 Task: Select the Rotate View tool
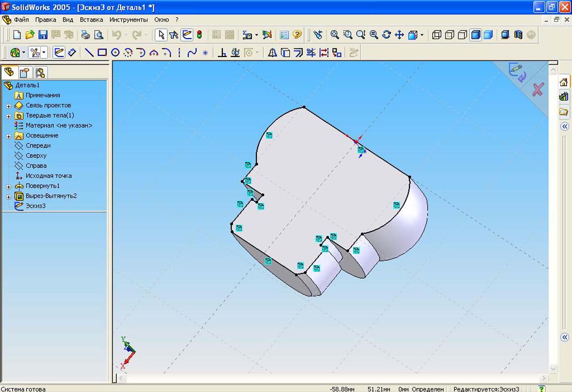point(387,35)
